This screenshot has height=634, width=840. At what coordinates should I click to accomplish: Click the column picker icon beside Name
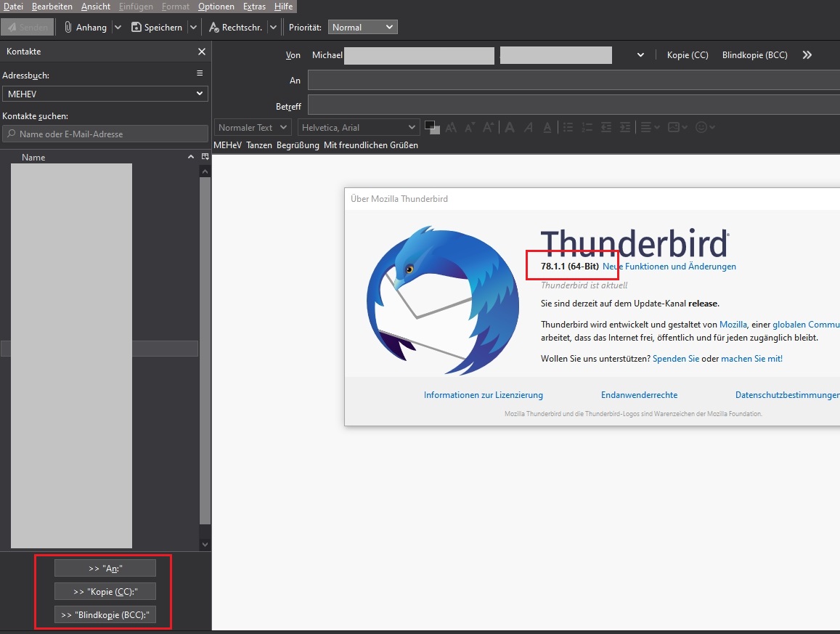[205, 157]
